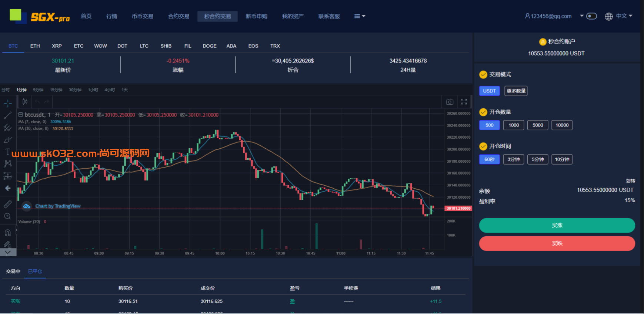Viewport: 644px width, 314px height.
Task: Open the account dropdown next to email
Action: tap(582, 16)
